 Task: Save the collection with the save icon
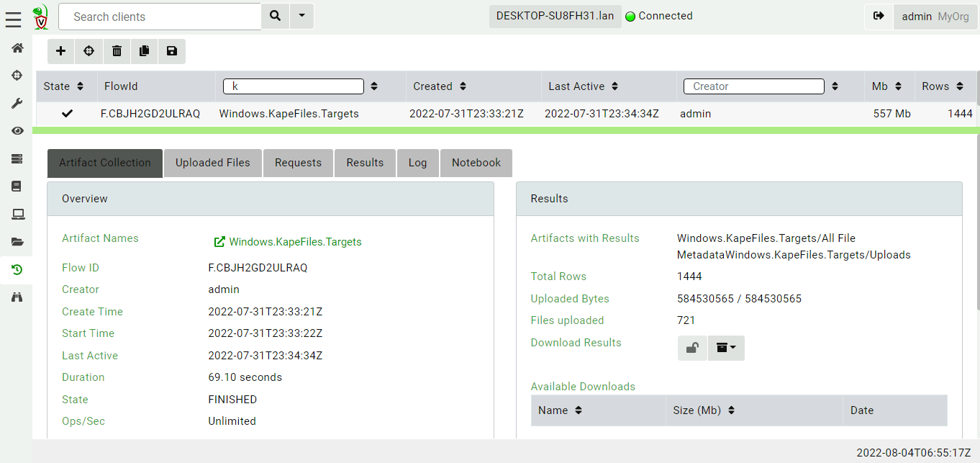171,51
